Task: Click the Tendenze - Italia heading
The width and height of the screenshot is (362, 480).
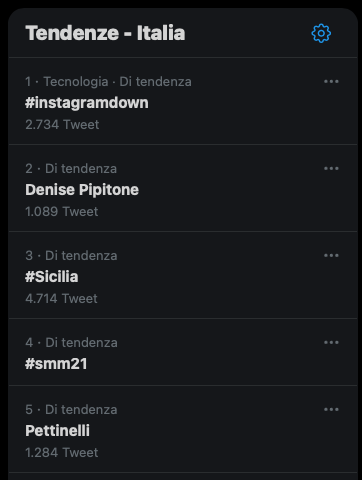Action: pyautogui.click(x=105, y=33)
